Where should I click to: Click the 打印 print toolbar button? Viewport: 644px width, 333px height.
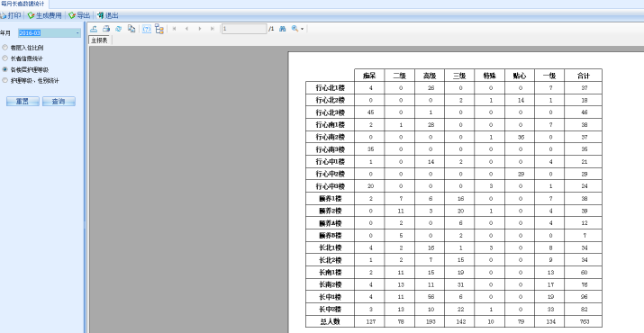pyautogui.click(x=11, y=15)
